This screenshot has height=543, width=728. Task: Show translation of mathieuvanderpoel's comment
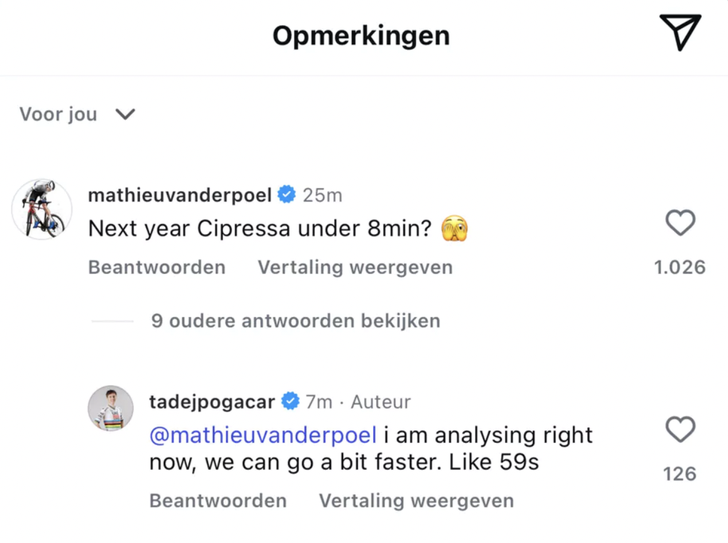(x=355, y=267)
